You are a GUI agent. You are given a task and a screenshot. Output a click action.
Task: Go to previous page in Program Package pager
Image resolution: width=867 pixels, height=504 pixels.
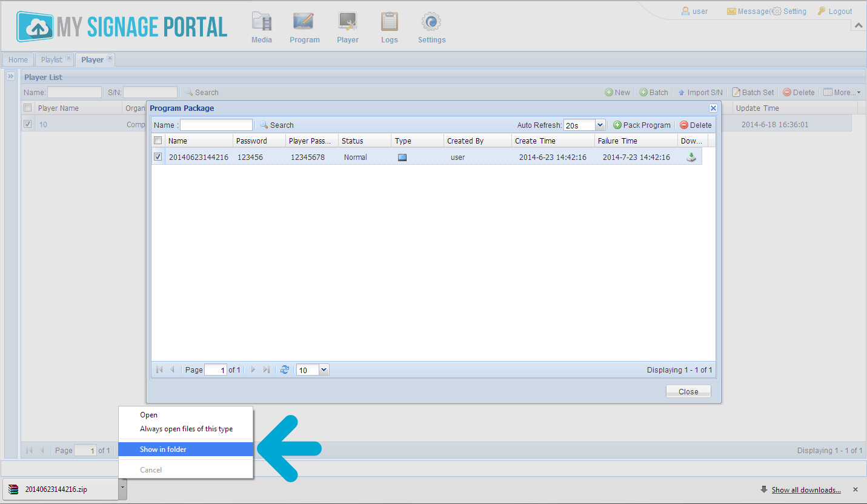point(173,370)
